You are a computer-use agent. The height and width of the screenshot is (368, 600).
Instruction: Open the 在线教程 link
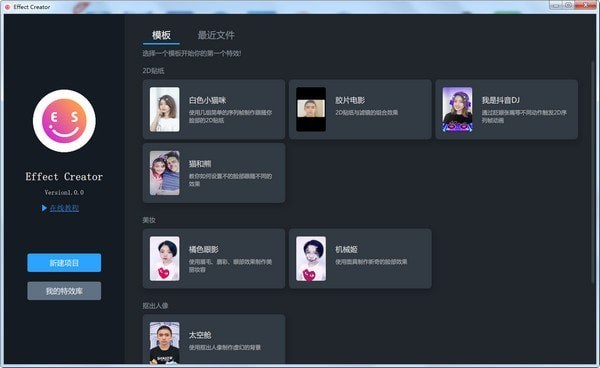pyautogui.click(x=64, y=208)
